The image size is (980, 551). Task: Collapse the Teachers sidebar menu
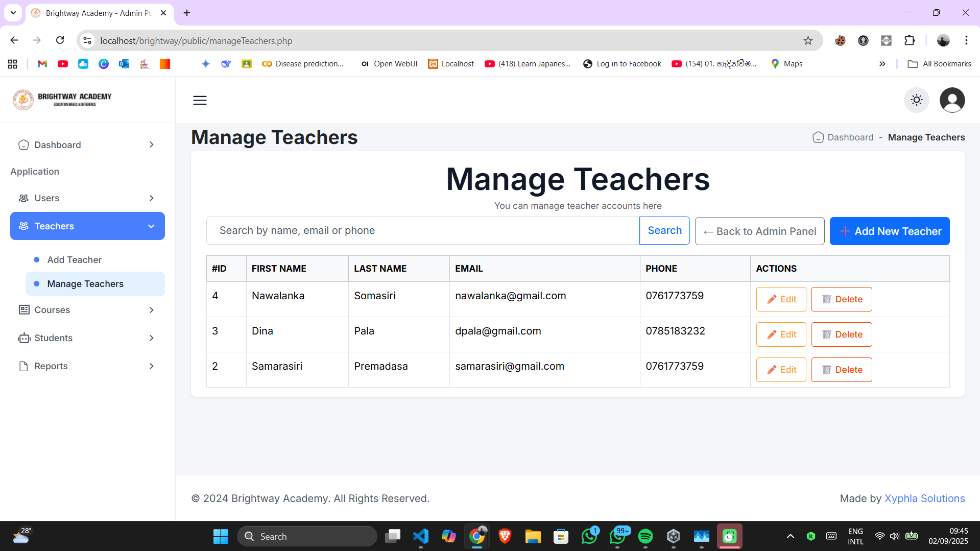click(151, 226)
